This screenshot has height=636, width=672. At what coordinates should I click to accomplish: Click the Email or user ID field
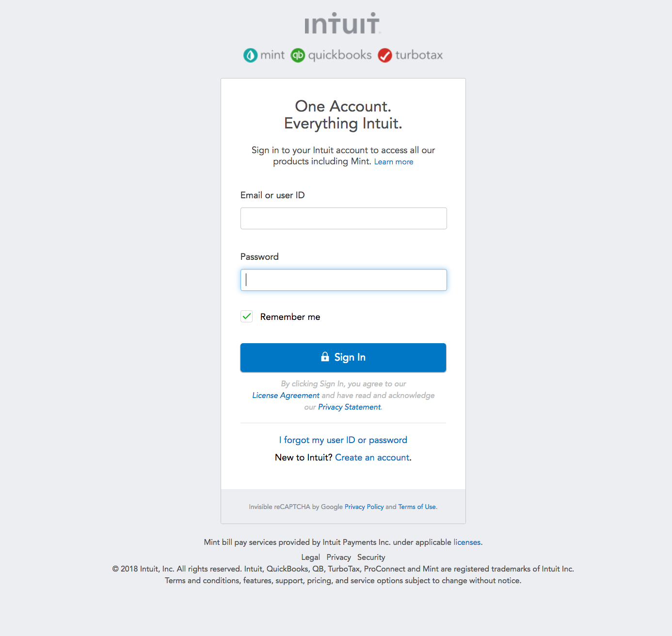coord(343,218)
